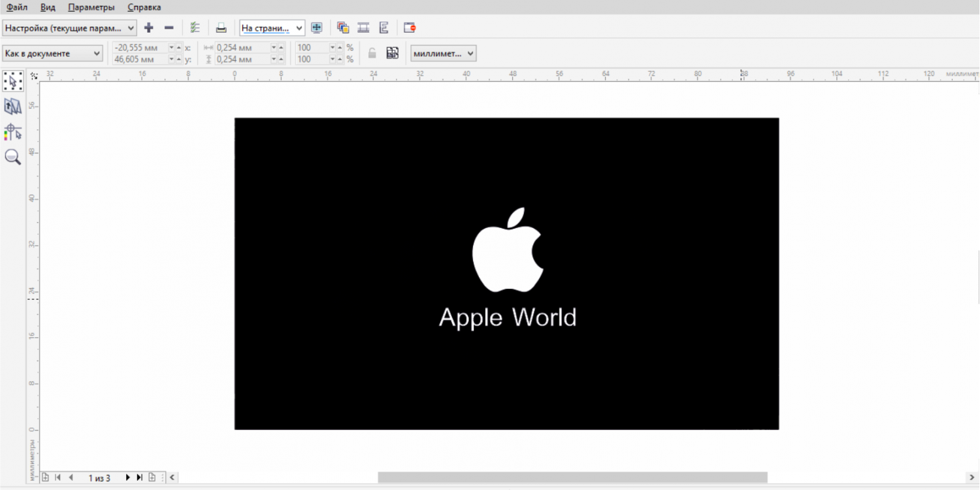
Task: Click the print tiled pages icon
Action: (x=392, y=53)
